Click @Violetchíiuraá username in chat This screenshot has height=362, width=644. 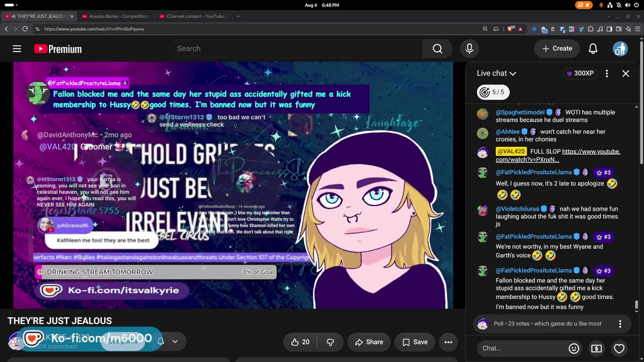tap(517, 209)
